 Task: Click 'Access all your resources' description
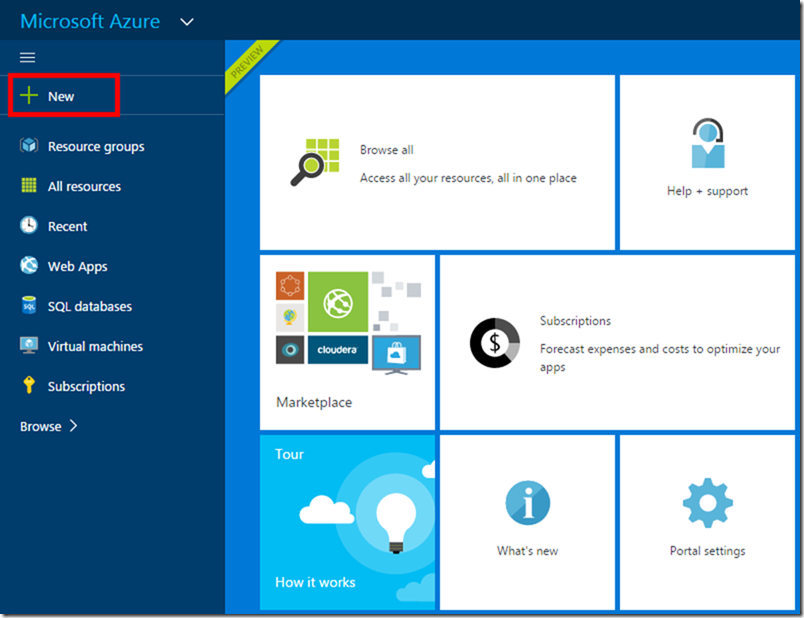468,178
